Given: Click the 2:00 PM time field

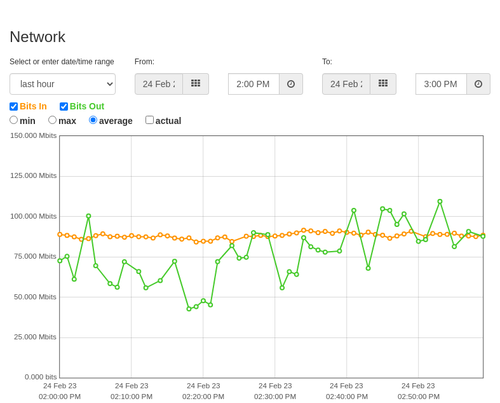Looking at the screenshot, I should [x=254, y=84].
